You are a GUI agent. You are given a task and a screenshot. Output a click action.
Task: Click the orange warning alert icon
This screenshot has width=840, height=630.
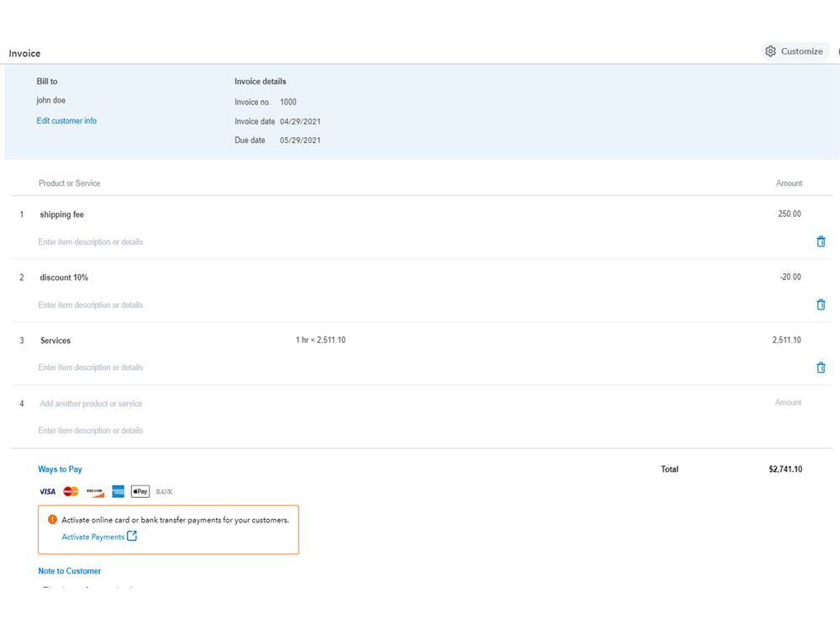click(x=52, y=519)
